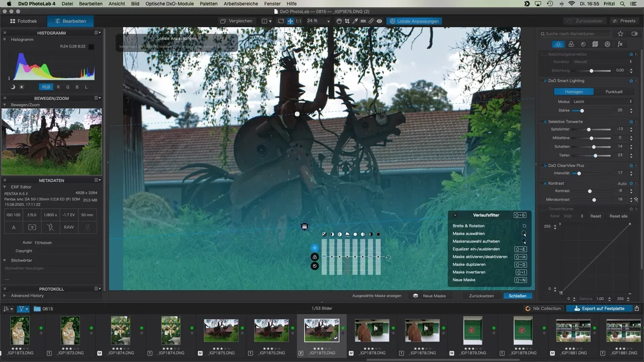Open the horizon straighten tool
This screenshot has height=362, width=644.
(363, 21)
